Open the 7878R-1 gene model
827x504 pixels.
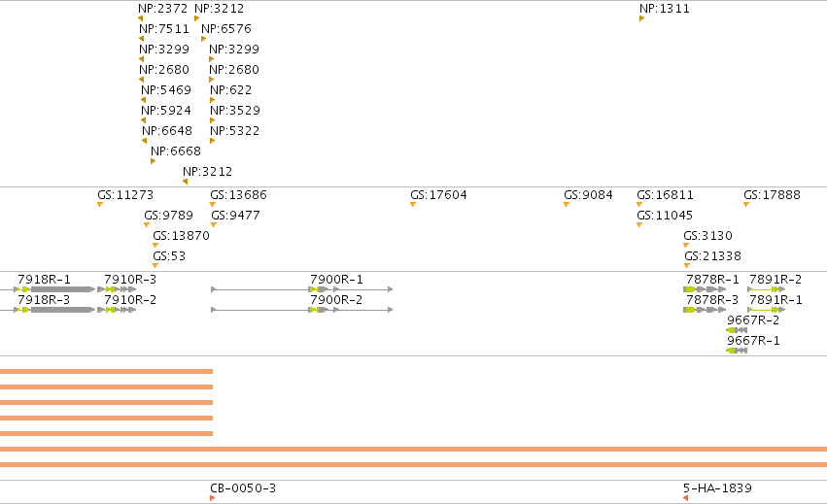pyautogui.click(x=705, y=289)
